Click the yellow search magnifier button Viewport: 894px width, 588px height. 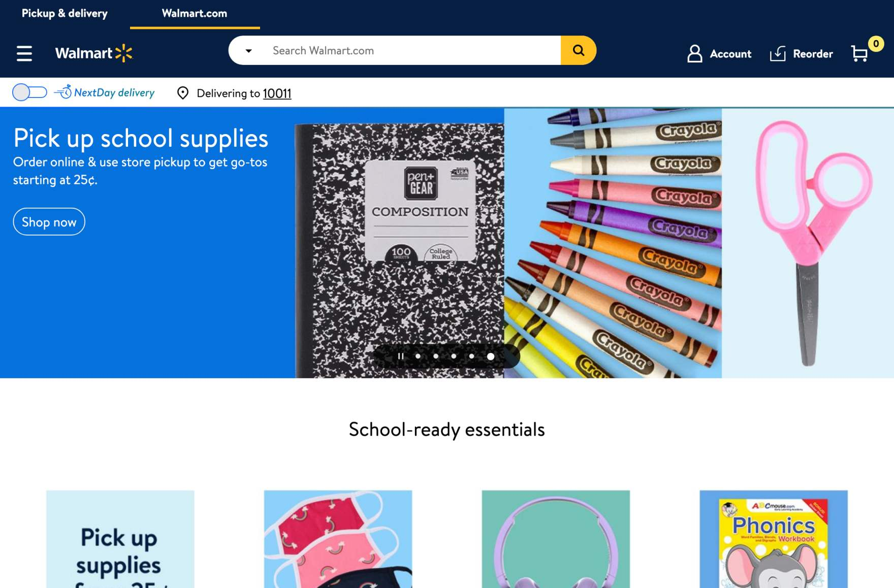[x=578, y=50]
